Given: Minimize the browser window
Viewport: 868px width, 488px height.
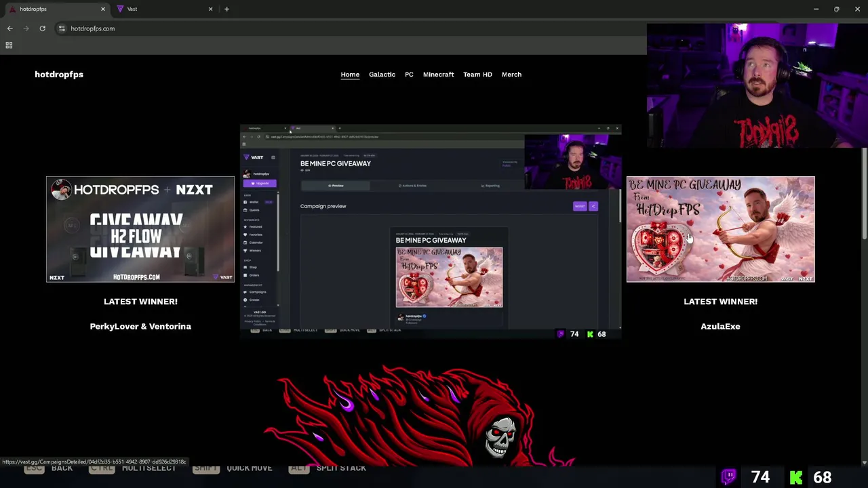Looking at the screenshot, I should 816,9.
